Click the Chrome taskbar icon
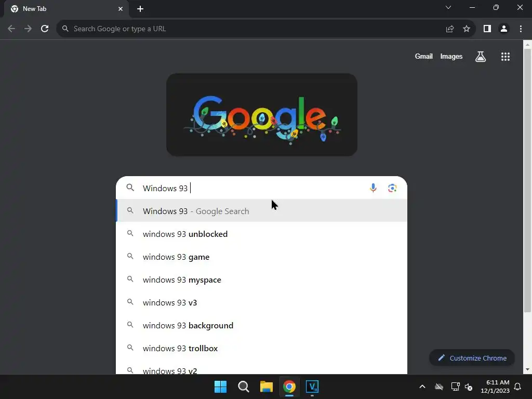This screenshot has height=399, width=532. [289, 387]
